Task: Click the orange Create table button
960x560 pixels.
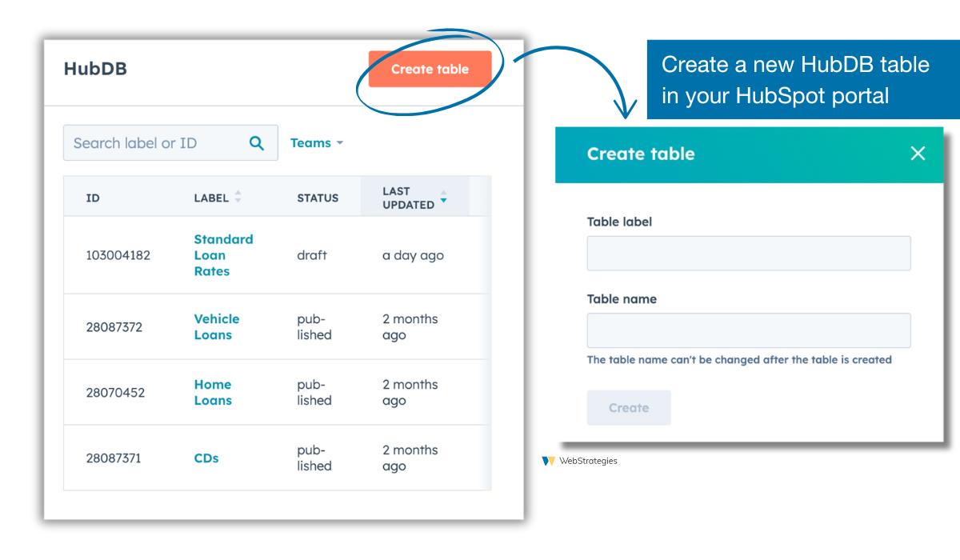Action: click(430, 69)
